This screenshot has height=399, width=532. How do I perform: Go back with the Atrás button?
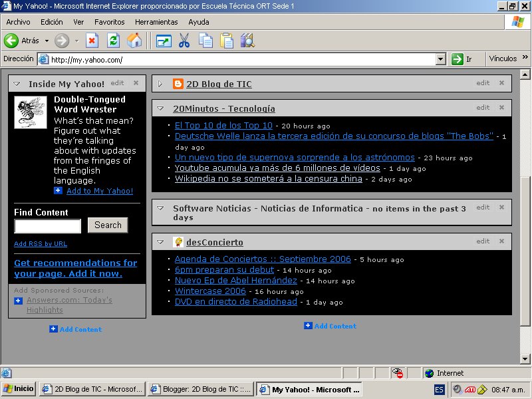[21, 41]
